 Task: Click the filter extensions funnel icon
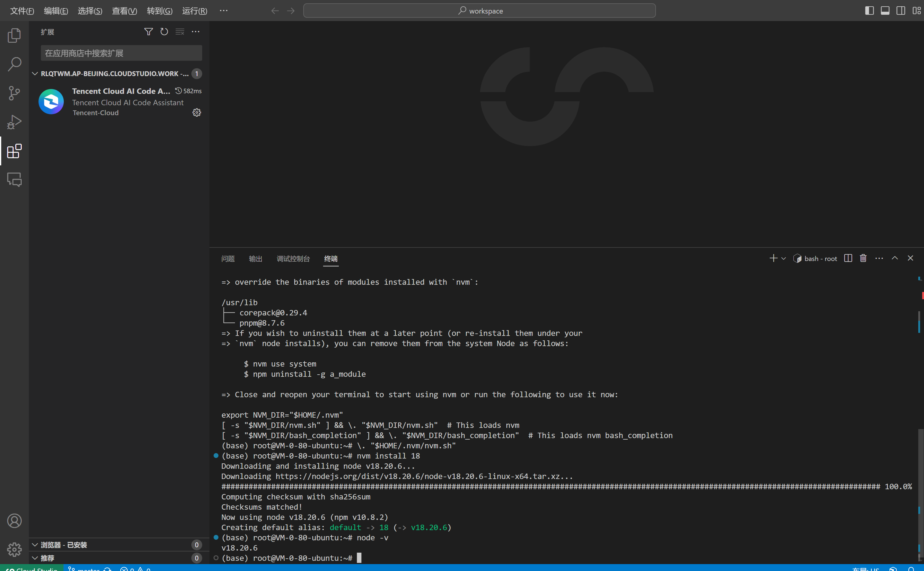[149, 32]
